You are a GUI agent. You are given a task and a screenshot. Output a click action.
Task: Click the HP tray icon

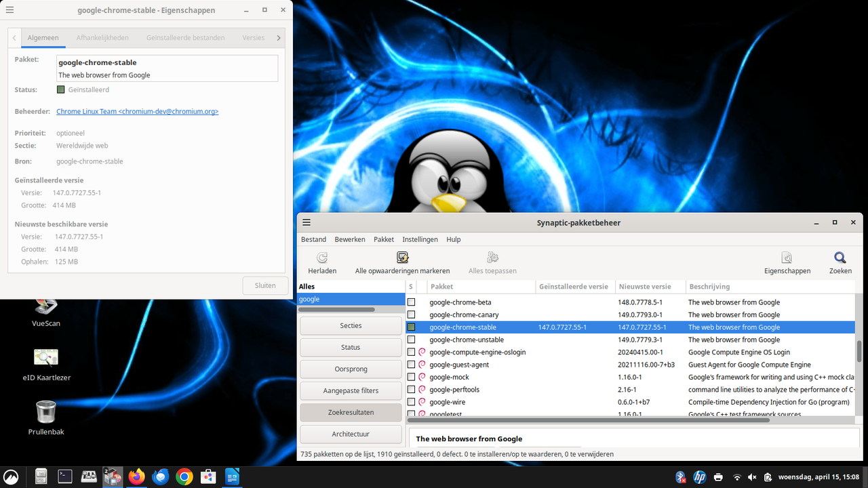(700, 477)
